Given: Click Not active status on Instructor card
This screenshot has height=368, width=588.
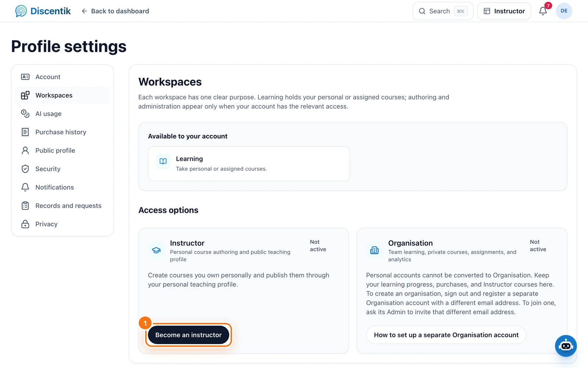Looking at the screenshot, I should (318, 245).
